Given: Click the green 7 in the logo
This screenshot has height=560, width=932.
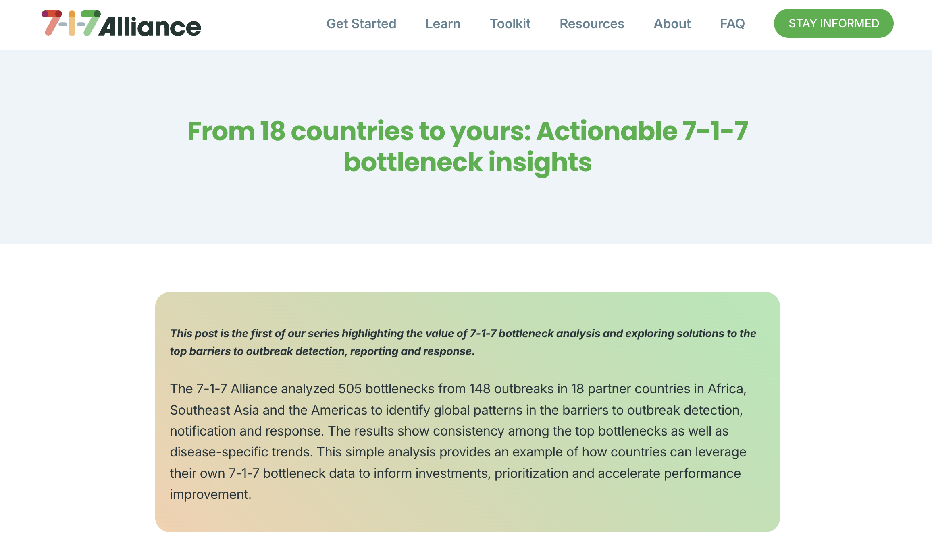Looking at the screenshot, I should 91,23.
